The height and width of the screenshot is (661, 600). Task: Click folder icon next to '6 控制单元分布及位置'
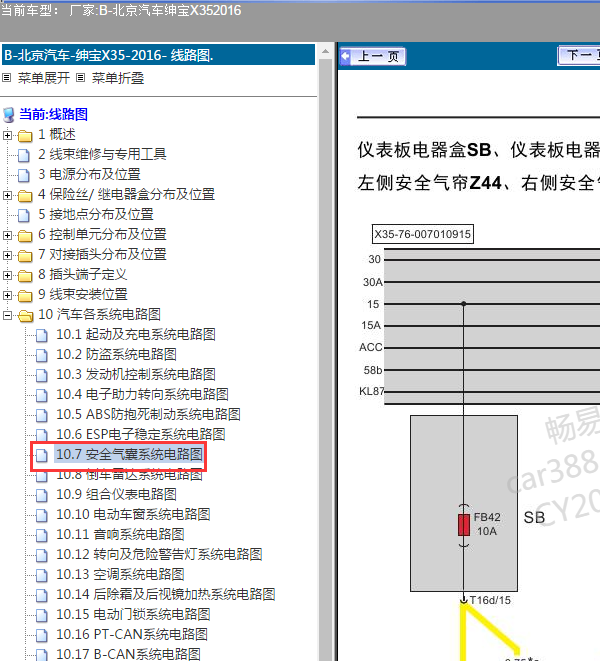point(25,236)
